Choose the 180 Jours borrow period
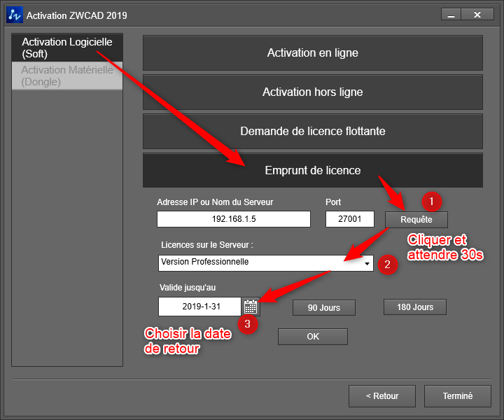504x420 pixels. tap(414, 307)
